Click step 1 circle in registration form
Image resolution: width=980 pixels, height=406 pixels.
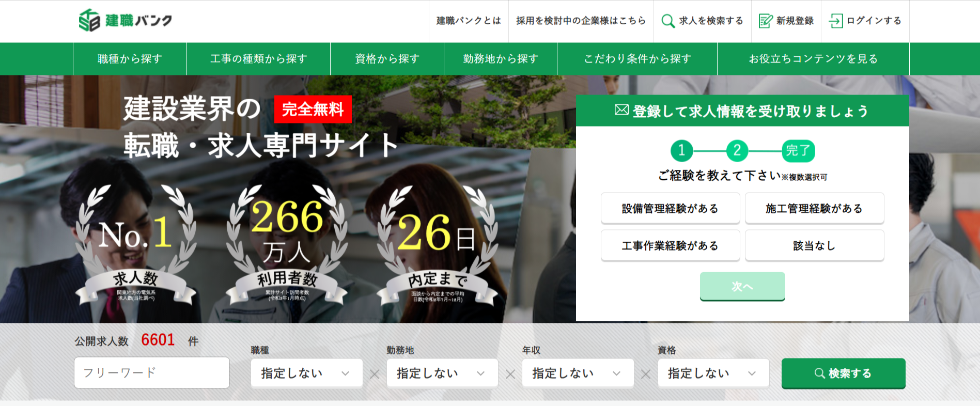coord(681,150)
